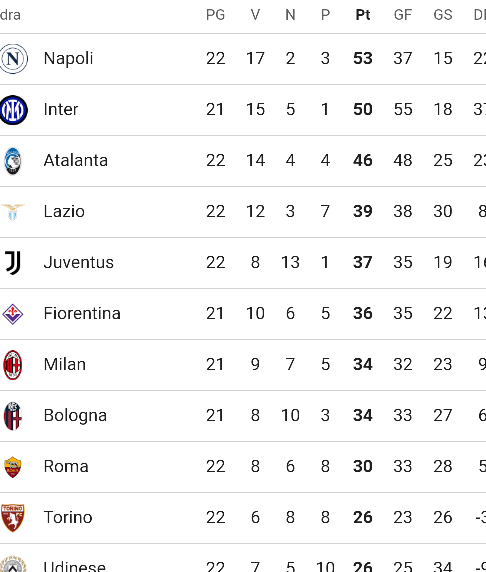Click the Fiorentina purple crest
The width and height of the screenshot is (486, 572).
(x=13, y=314)
